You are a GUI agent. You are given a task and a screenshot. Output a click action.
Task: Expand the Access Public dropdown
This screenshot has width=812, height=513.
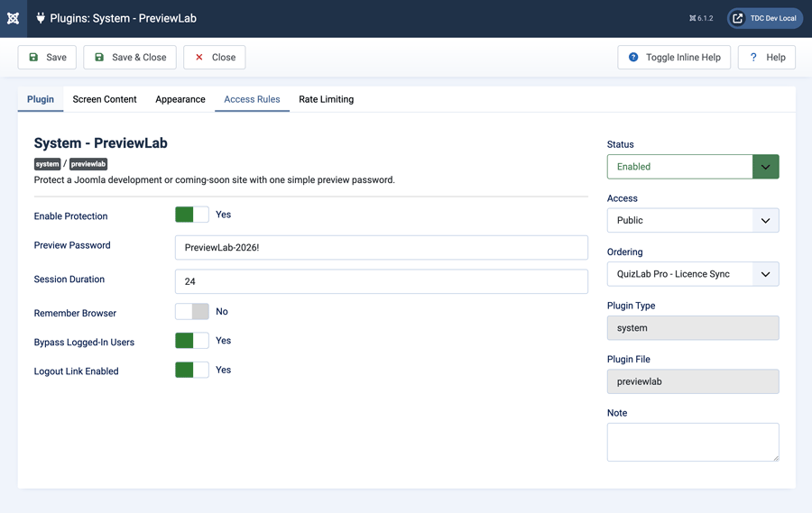coord(693,221)
